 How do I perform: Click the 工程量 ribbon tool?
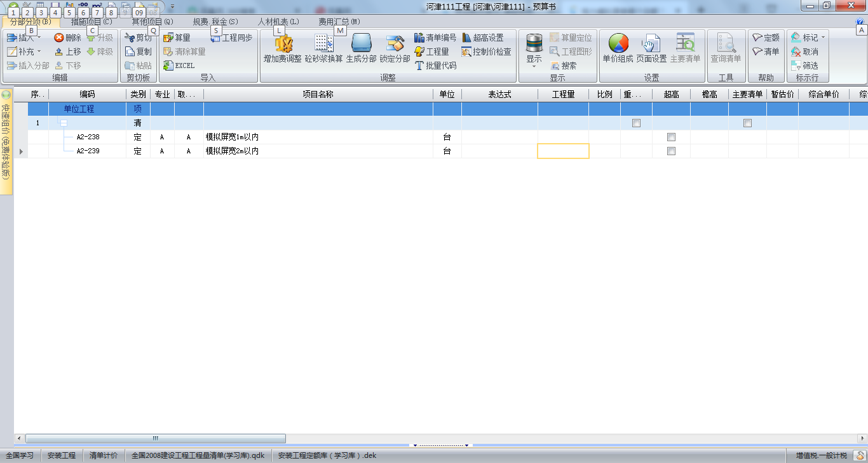coord(431,52)
